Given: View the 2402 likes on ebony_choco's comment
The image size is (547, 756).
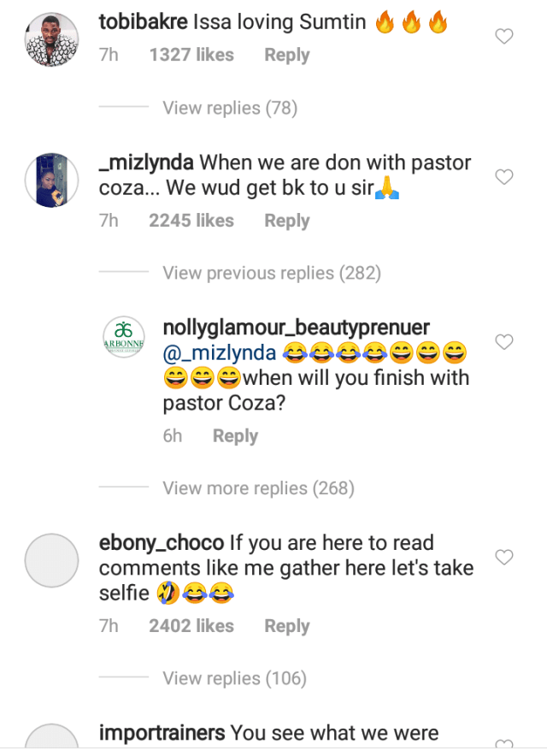Looking at the screenshot, I should pyautogui.click(x=191, y=626).
